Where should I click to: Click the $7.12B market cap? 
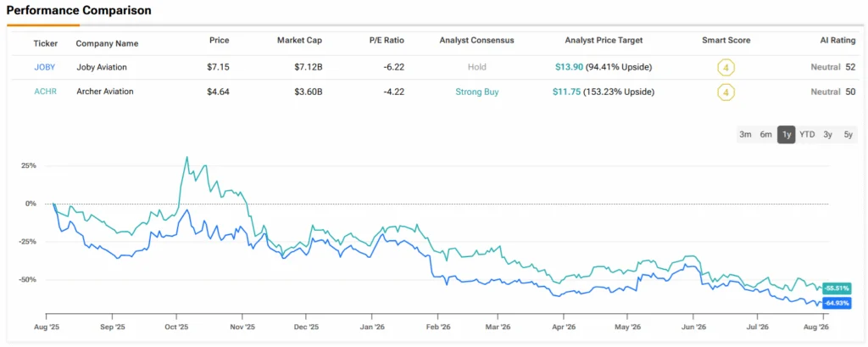pyautogui.click(x=309, y=67)
